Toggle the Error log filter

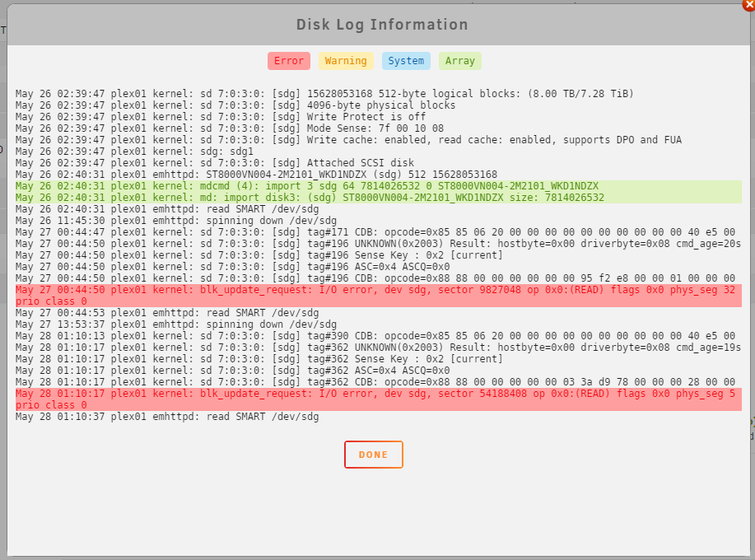pos(289,61)
